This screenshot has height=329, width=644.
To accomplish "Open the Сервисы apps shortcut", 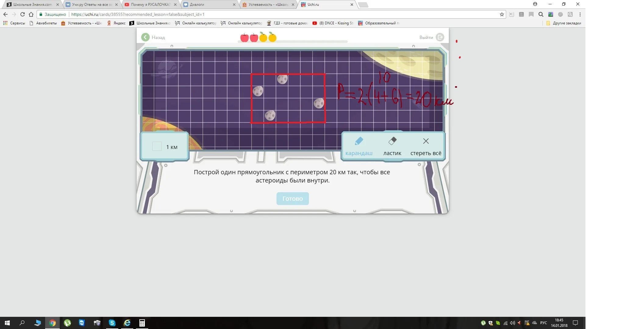I will click(14, 23).
